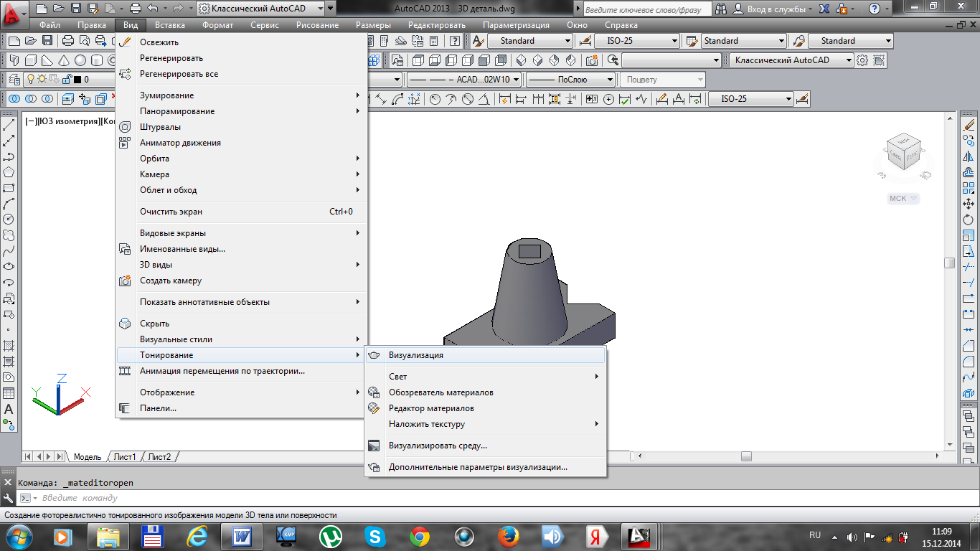Select the Circle drawing tool
Viewport: 980px width, 551px height.
tap(9, 220)
